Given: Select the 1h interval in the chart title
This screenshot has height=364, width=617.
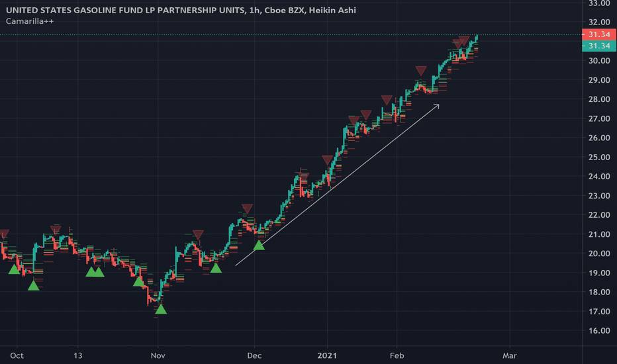Looking at the screenshot, I should pos(254,10).
